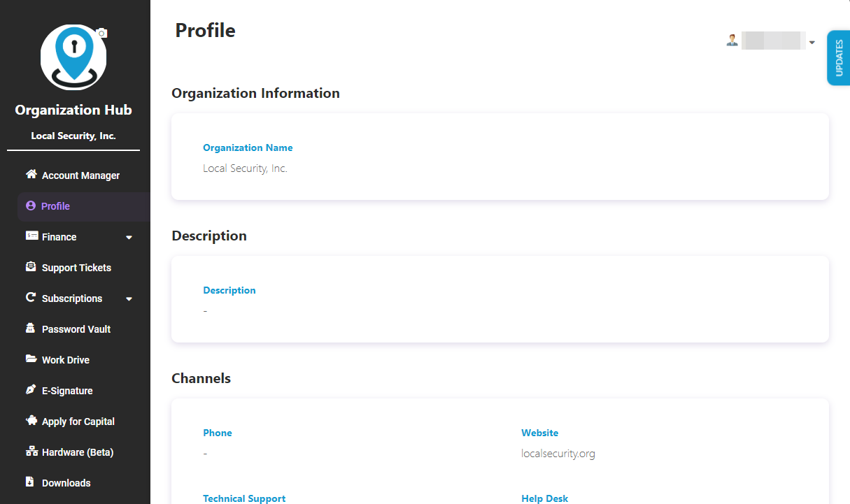This screenshot has height=504, width=850.
Task: Open the user account dropdown arrow
Action: [812, 43]
